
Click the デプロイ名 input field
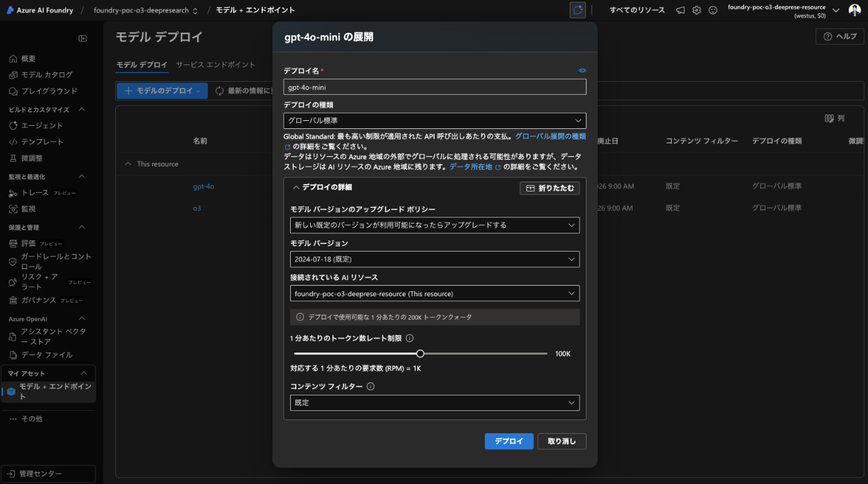tap(435, 87)
